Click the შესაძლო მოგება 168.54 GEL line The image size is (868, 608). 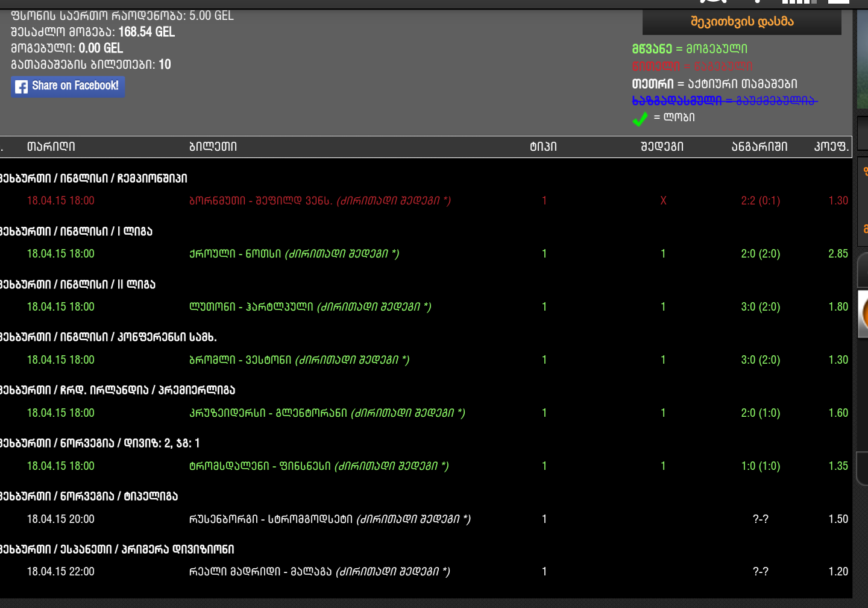(93, 32)
